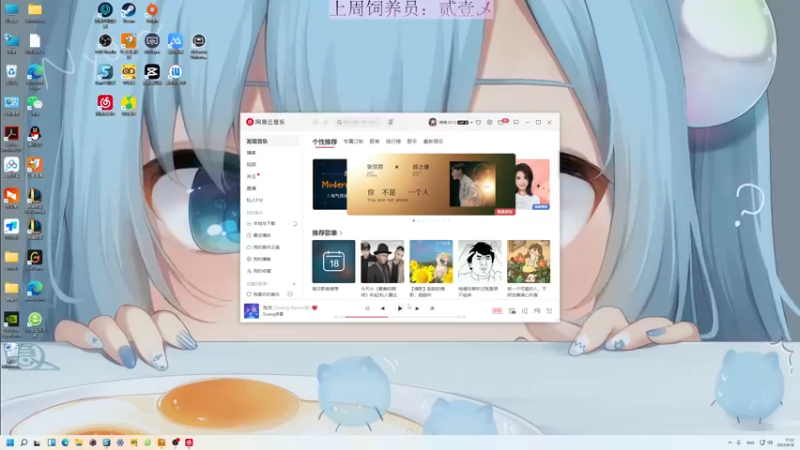Play the current song in NetEase Cloud Music
This screenshot has width=800, height=450.
[x=399, y=308]
